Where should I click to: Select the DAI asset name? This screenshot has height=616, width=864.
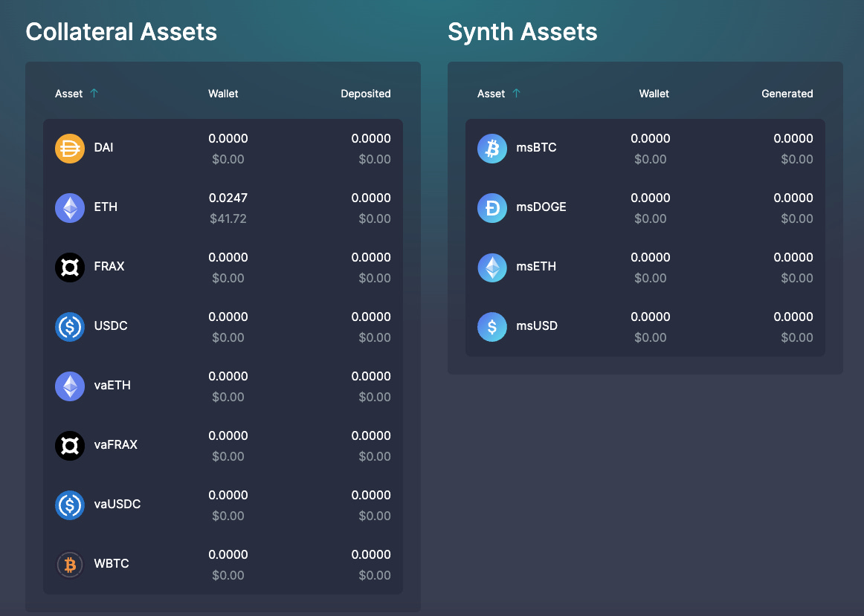(x=103, y=148)
